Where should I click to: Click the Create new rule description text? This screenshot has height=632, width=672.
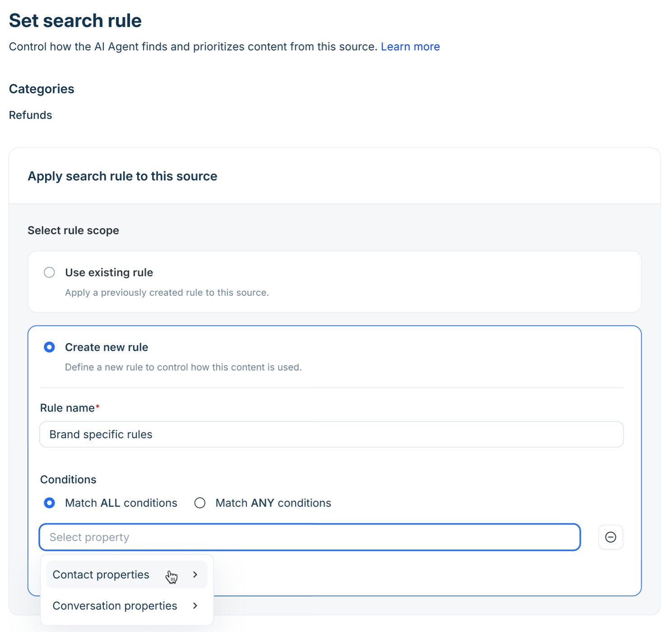(184, 367)
